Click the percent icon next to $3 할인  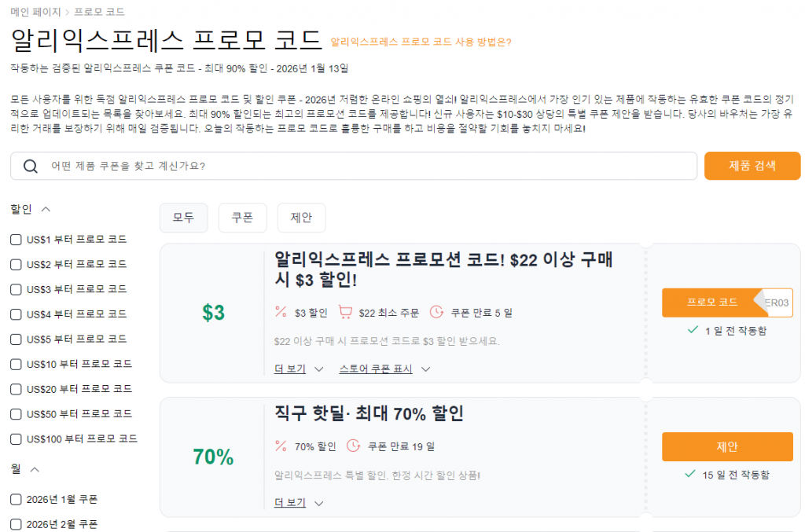pos(279,311)
